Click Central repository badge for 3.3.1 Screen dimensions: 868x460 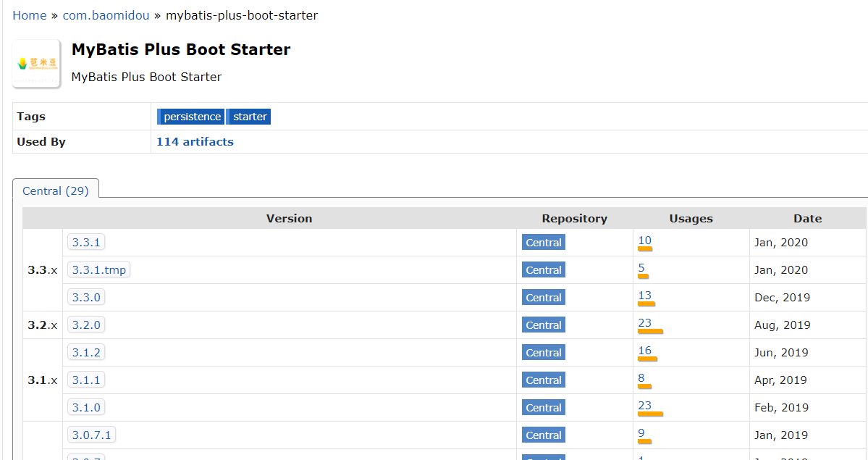click(544, 243)
